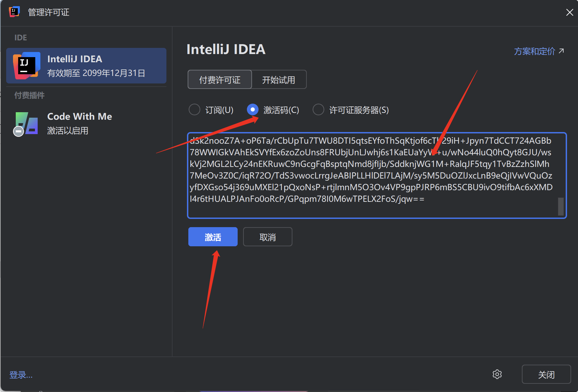Click the IntelliJ IDEA logo in the title bar

[14, 12]
